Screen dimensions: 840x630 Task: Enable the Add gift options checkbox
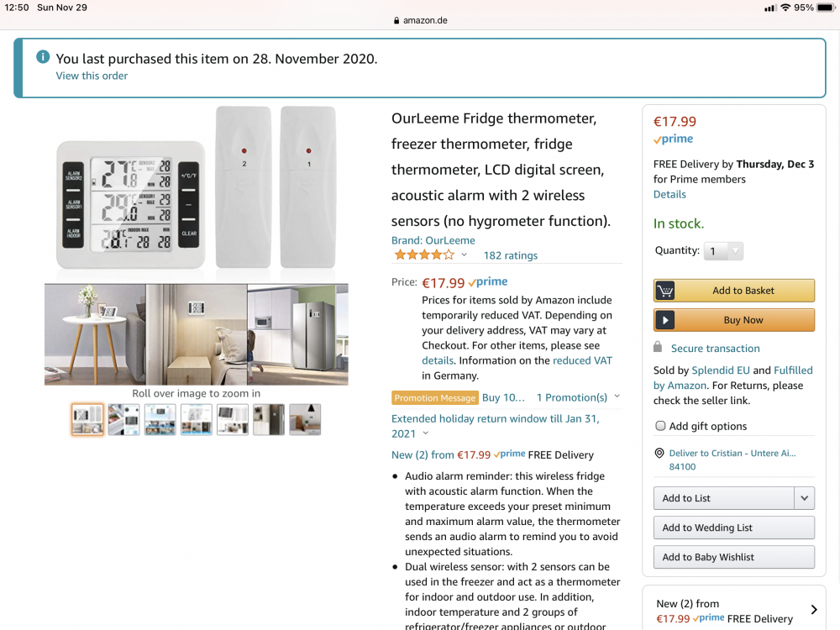[660, 426]
